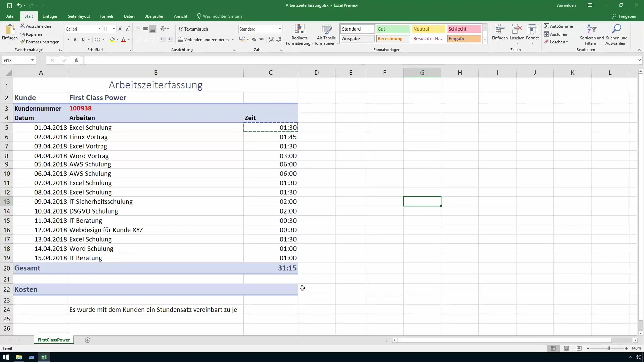Click the Freigeben share button
644x362 pixels.
[624, 16]
